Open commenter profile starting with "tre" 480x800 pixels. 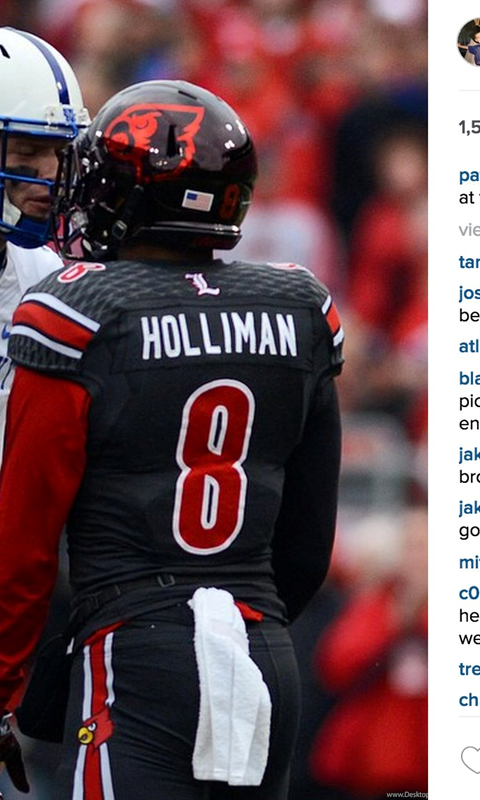[469, 668]
